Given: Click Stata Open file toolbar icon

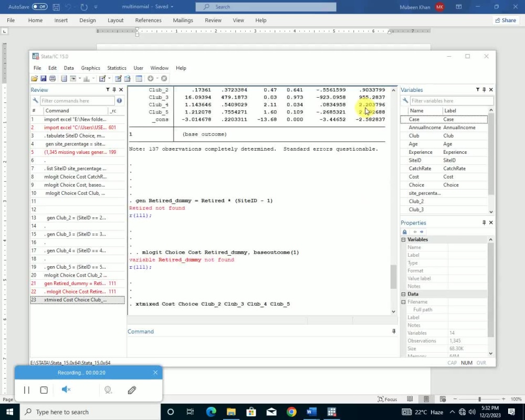Looking at the screenshot, I should point(34,78).
